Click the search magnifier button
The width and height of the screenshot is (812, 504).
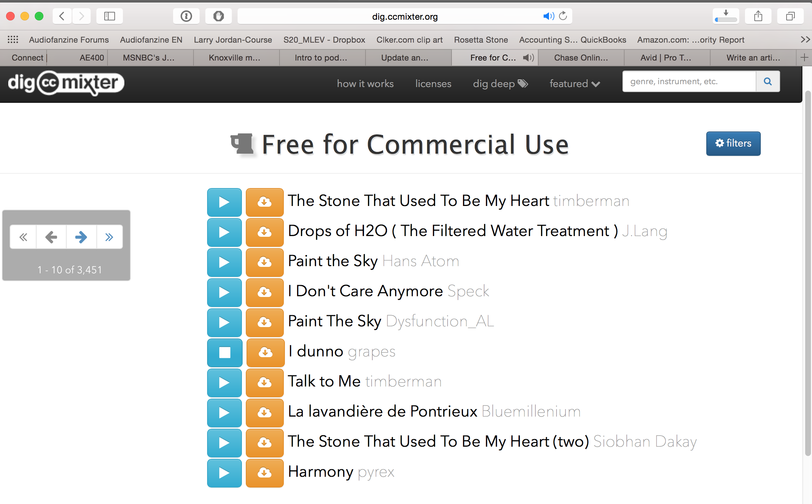point(767,82)
